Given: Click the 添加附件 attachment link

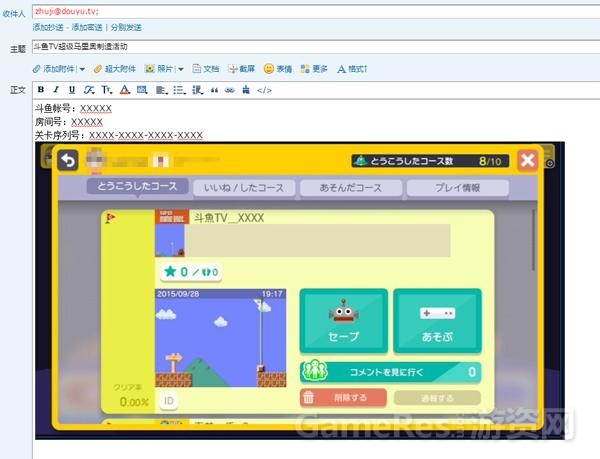Looking at the screenshot, I should point(54,69).
